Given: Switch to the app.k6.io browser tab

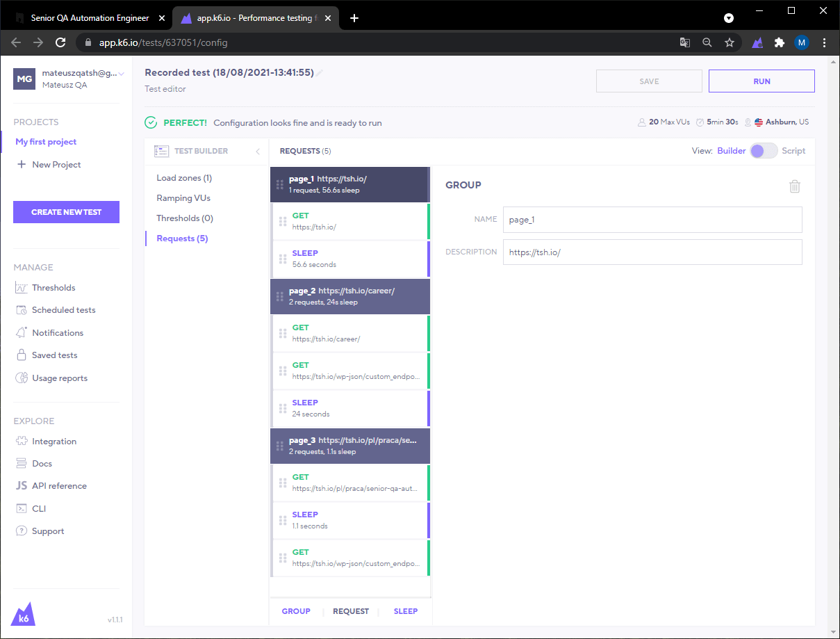Looking at the screenshot, I should [256, 18].
